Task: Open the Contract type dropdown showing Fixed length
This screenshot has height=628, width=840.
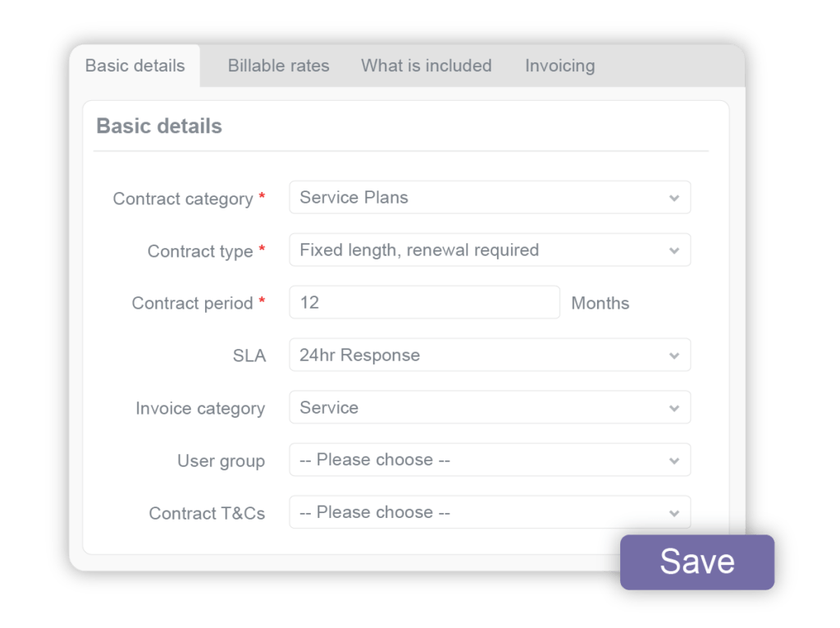Action: point(490,250)
